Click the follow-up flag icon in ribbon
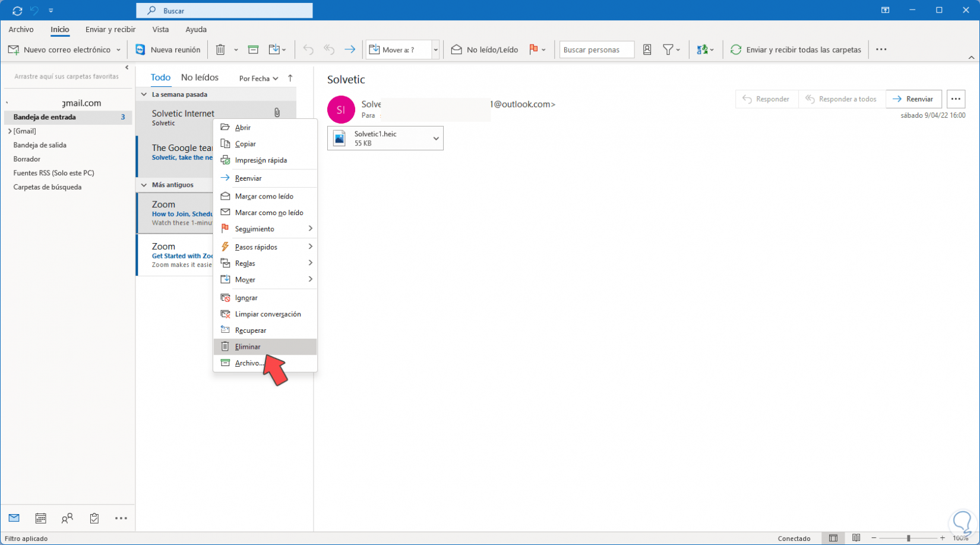 click(533, 50)
